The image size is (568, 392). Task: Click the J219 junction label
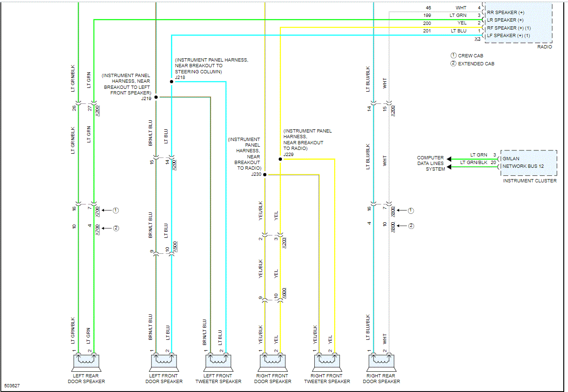pos(146,99)
